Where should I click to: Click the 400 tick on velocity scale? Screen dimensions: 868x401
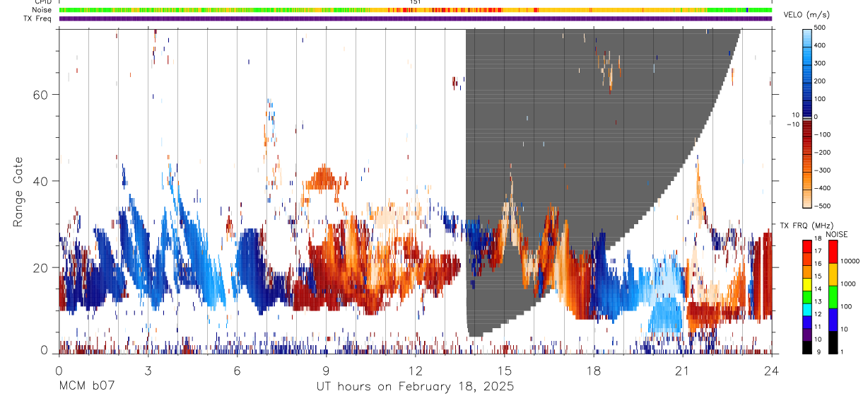pos(821,45)
